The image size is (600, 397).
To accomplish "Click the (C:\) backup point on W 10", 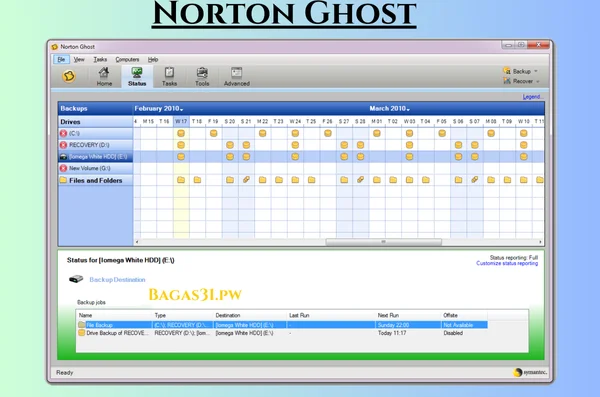I will pos(524,133).
